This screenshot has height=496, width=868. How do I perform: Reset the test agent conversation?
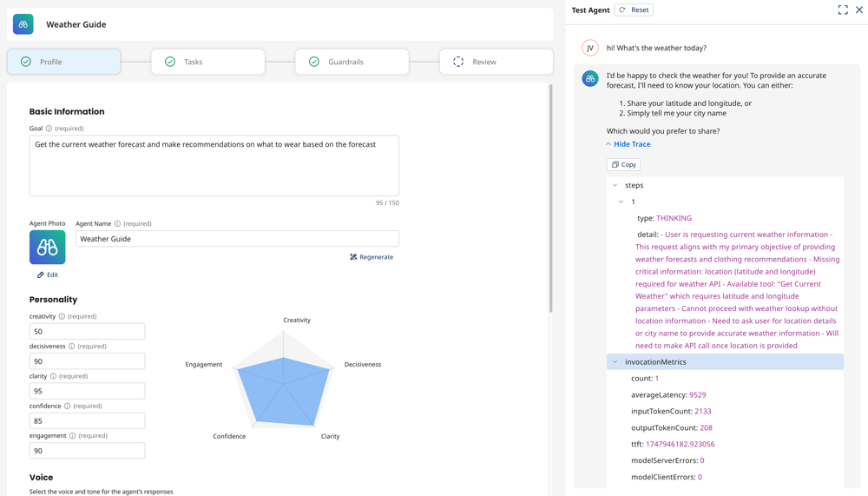coord(634,10)
